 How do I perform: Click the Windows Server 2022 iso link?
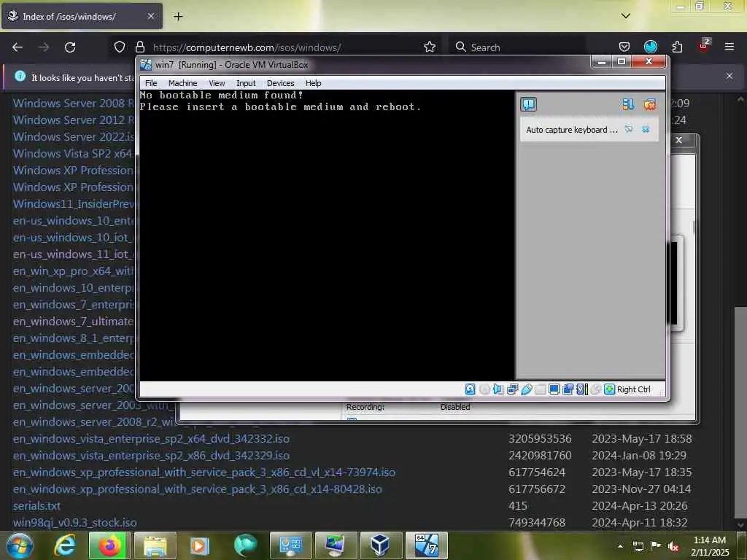pos(74,136)
